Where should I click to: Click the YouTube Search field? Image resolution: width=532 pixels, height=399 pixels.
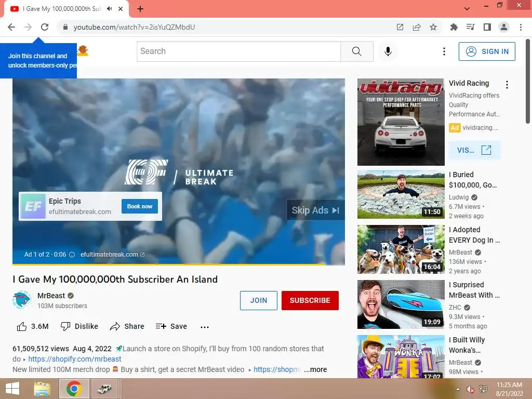tap(238, 51)
